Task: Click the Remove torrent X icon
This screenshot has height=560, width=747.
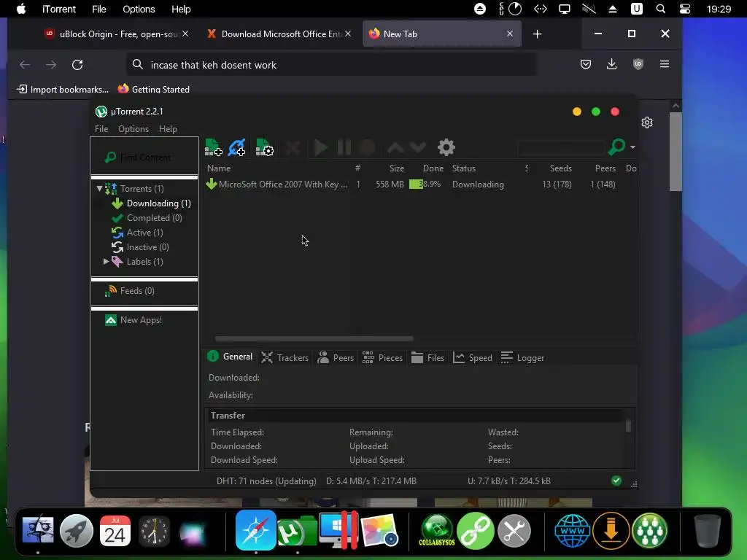Action: click(293, 147)
